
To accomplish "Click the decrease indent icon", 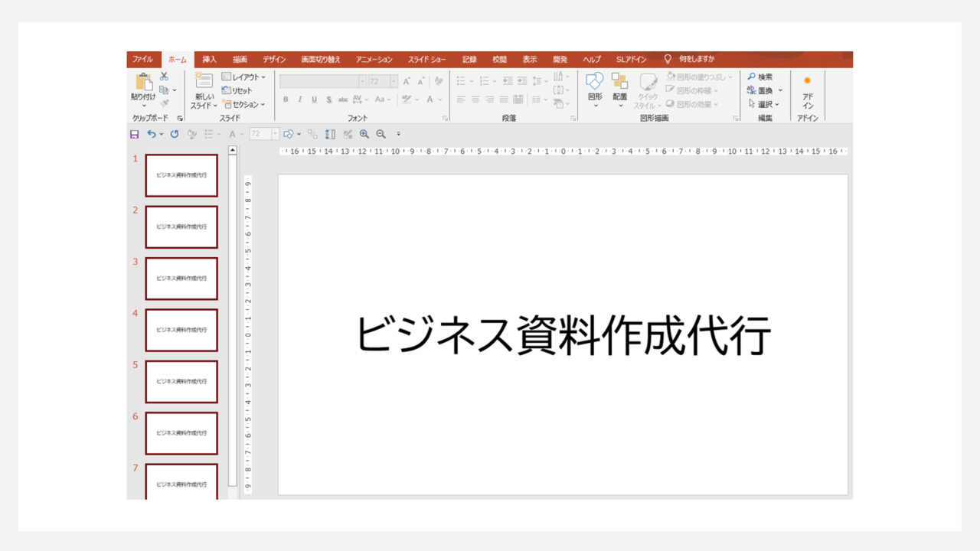I will click(508, 81).
